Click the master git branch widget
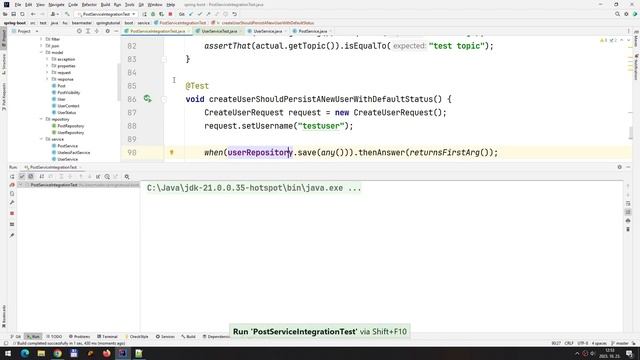This screenshot has width=640, height=360. click(620, 343)
